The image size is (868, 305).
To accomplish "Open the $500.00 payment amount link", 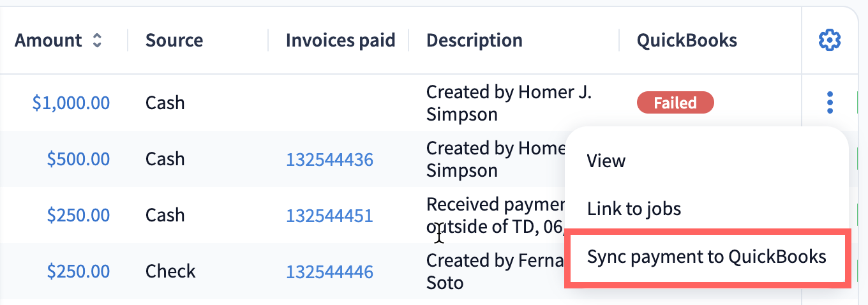I will (78, 159).
